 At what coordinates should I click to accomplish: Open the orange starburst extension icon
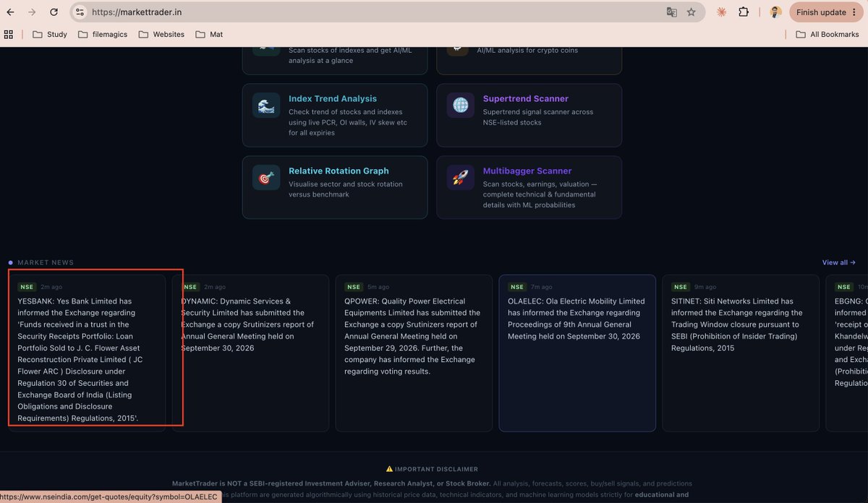point(721,12)
